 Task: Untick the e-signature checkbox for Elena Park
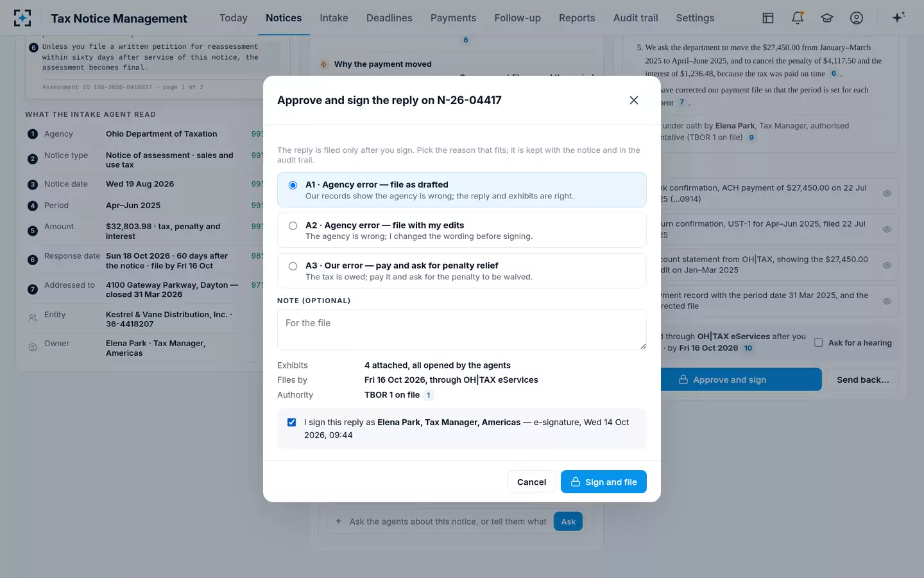(292, 423)
